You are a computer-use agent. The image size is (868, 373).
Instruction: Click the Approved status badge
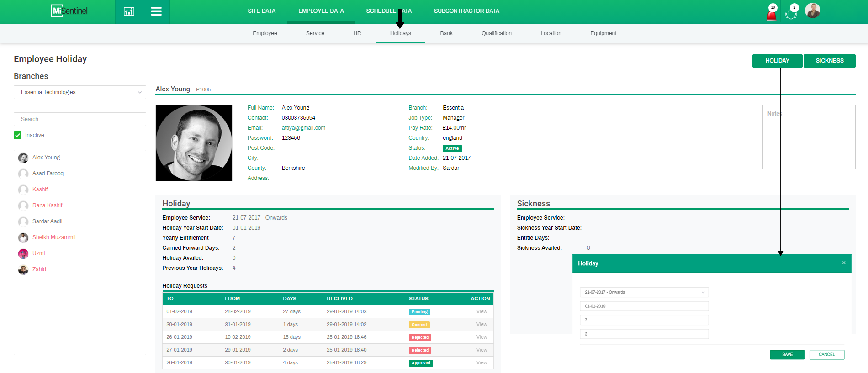coord(421,363)
